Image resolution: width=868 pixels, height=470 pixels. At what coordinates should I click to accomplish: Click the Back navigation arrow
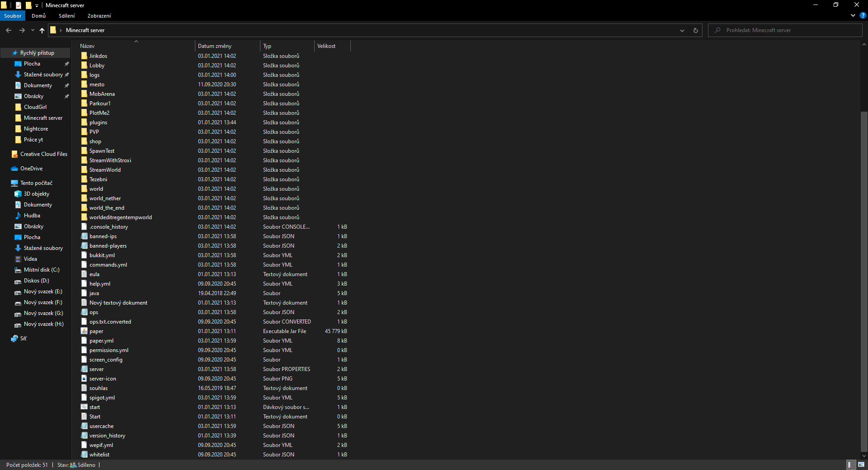pyautogui.click(x=9, y=30)
